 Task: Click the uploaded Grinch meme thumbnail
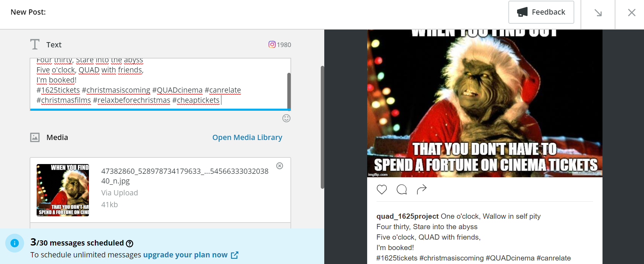63,190
